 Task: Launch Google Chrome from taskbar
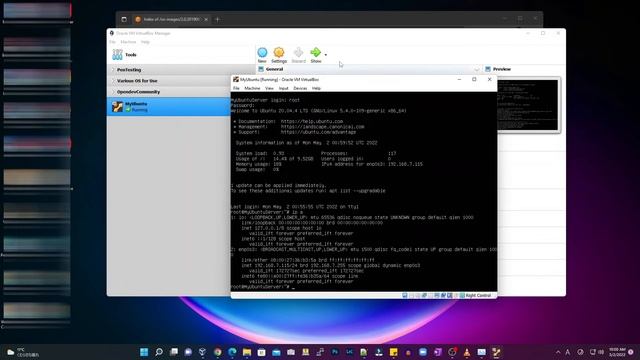click(x=218, y=352)
